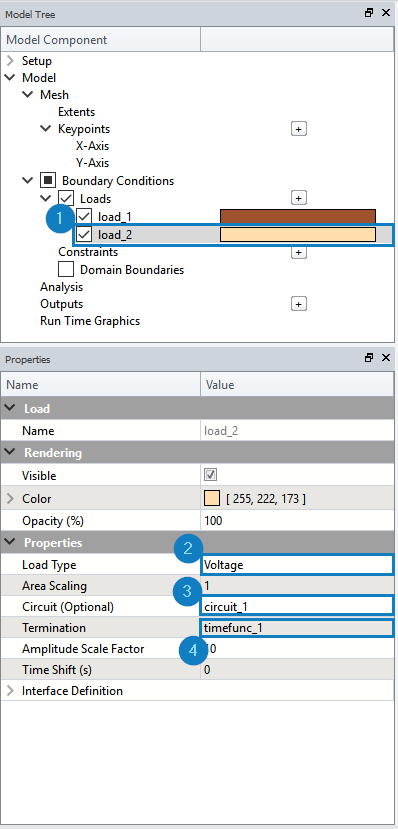Click the Circuit (Optional) circuit_1 field
Screen dimensions: 398x829
point(297,606)
